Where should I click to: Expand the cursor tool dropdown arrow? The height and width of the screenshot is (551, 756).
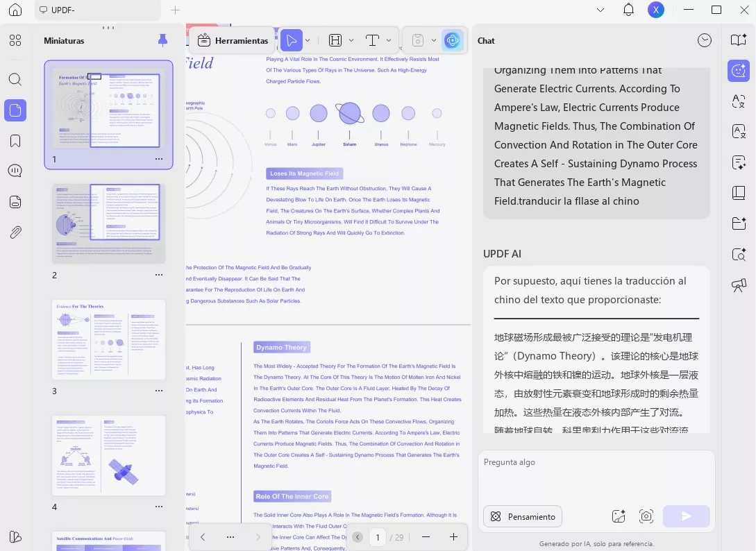click(x=308, y=40)
